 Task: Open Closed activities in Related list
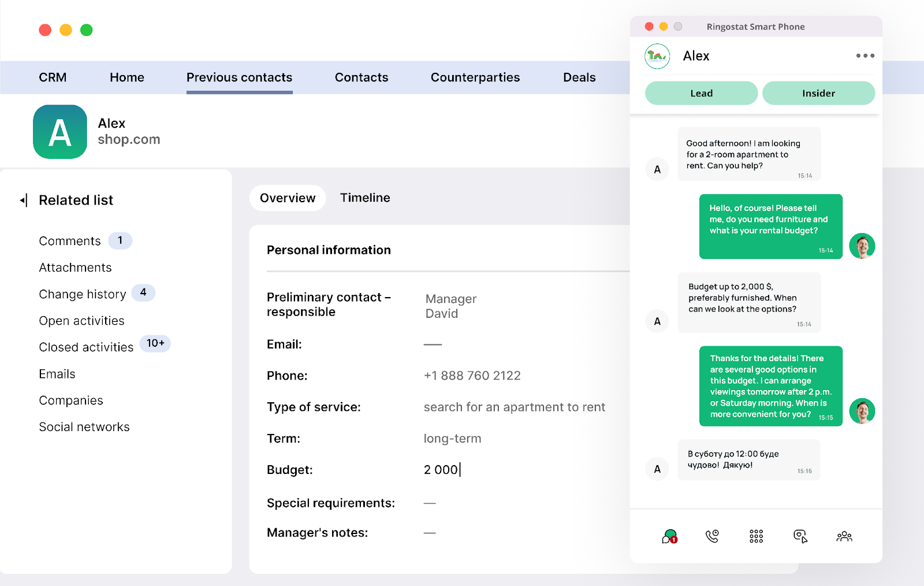[86, 347]
